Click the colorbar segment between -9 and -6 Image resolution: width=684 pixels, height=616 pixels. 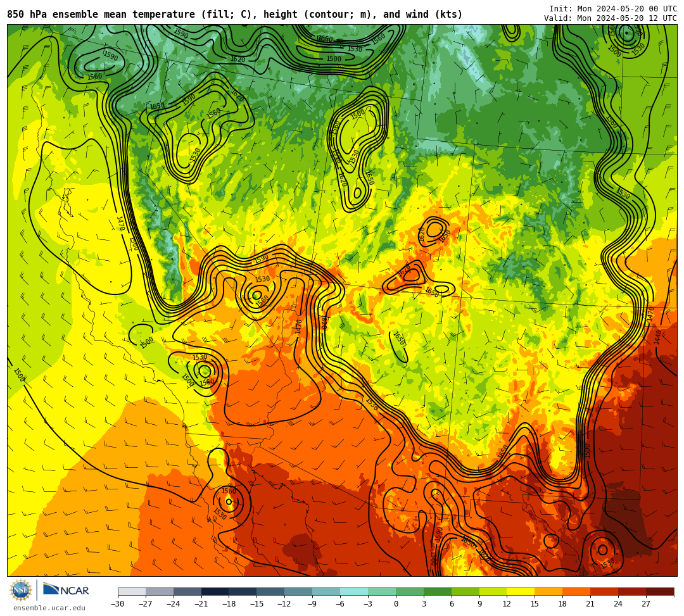(326, 591)
